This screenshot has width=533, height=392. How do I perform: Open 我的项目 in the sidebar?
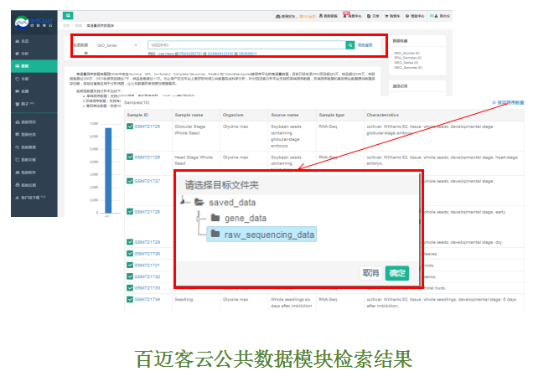tap(27, 121)
